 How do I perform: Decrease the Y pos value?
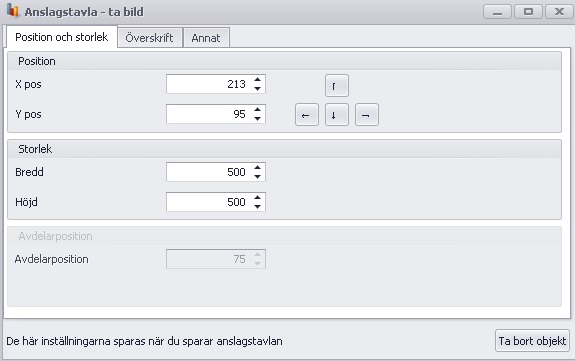click(x=257, y=118)
